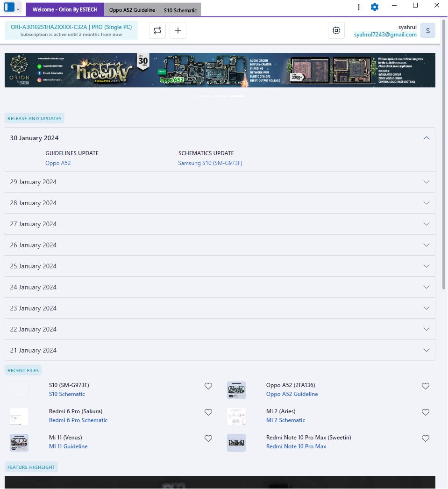Toggle the sidebar panel icon
The height and width of the screenshot is (489, 448).
[x=9, y=7]
